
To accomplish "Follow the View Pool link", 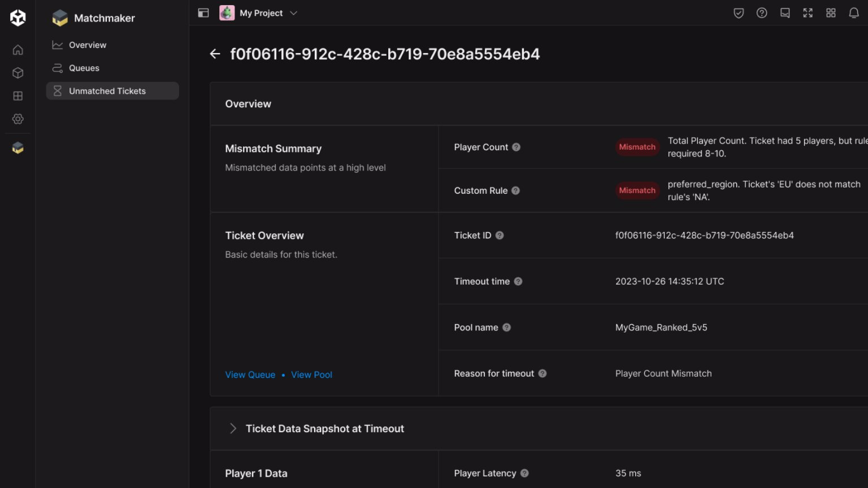I will 311,374.
